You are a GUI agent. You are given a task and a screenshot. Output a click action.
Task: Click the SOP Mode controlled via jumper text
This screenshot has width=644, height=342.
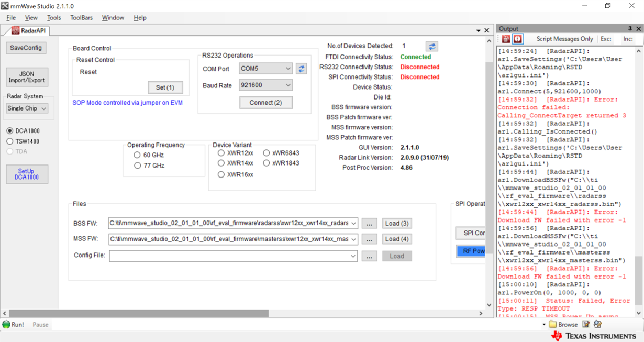coord(128,103)
